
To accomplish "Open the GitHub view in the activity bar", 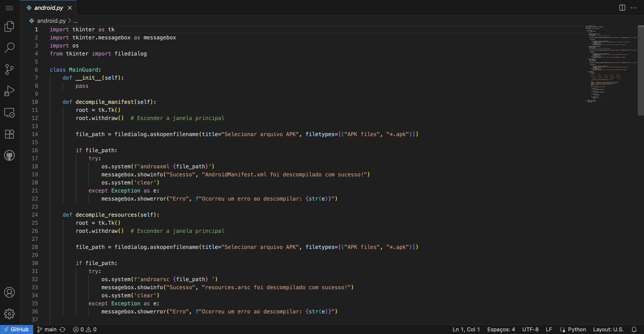I will (x=9, y=155).
